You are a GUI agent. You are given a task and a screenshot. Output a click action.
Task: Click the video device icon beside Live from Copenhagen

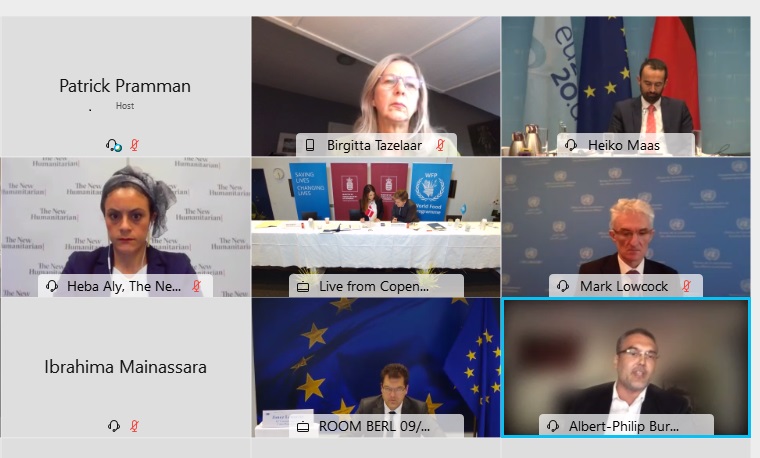303,287
